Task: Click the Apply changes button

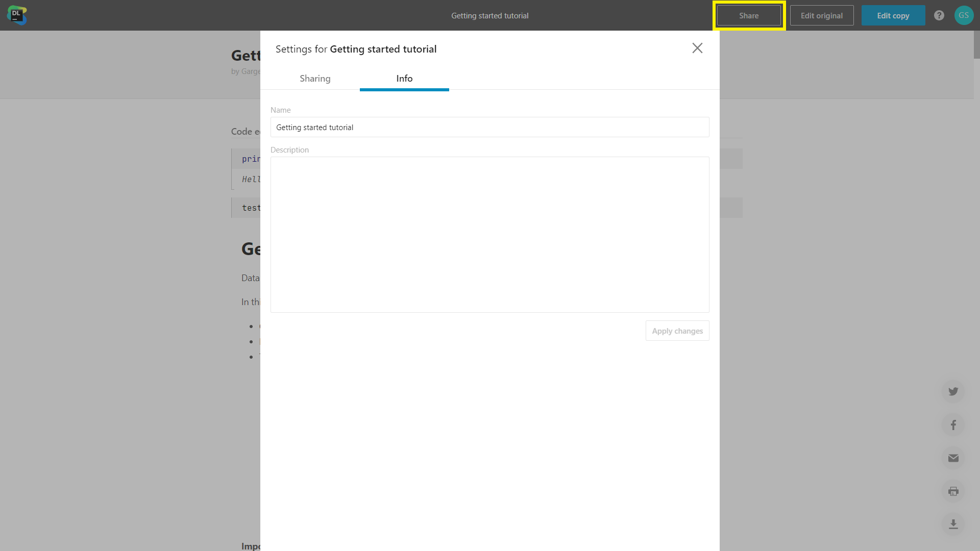Action: (677, 330)
